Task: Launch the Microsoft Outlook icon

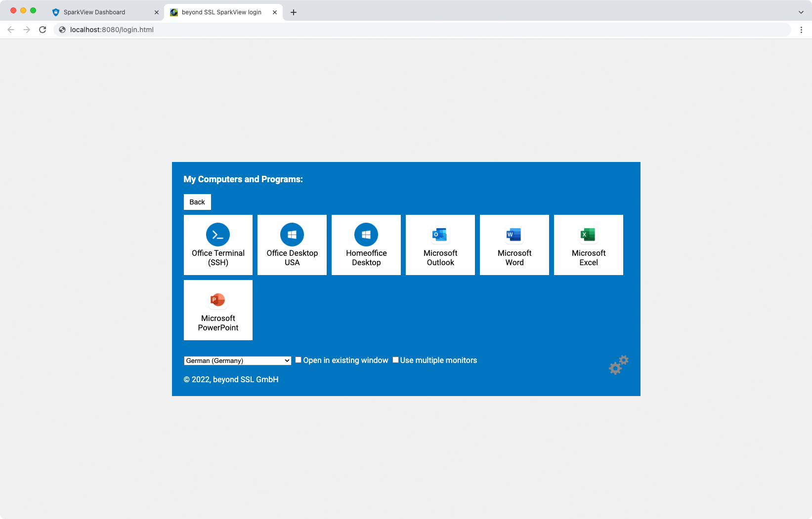Action: coord(440,235)
